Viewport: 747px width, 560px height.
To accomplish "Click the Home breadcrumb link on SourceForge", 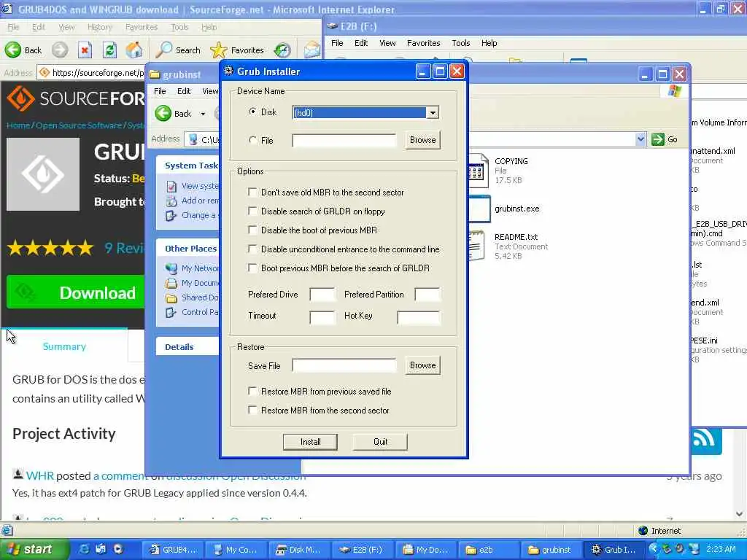I will tap(18, 125).
